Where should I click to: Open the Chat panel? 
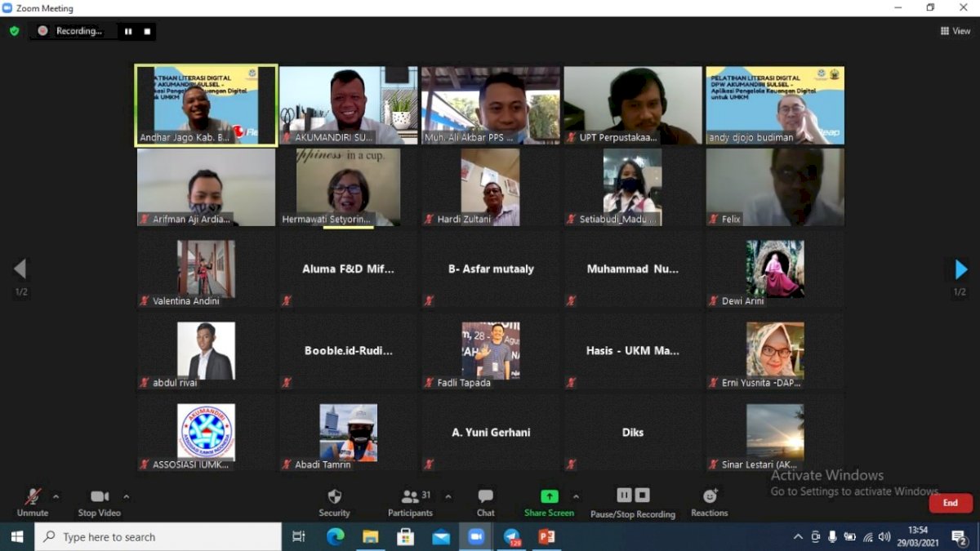[485, 502]
